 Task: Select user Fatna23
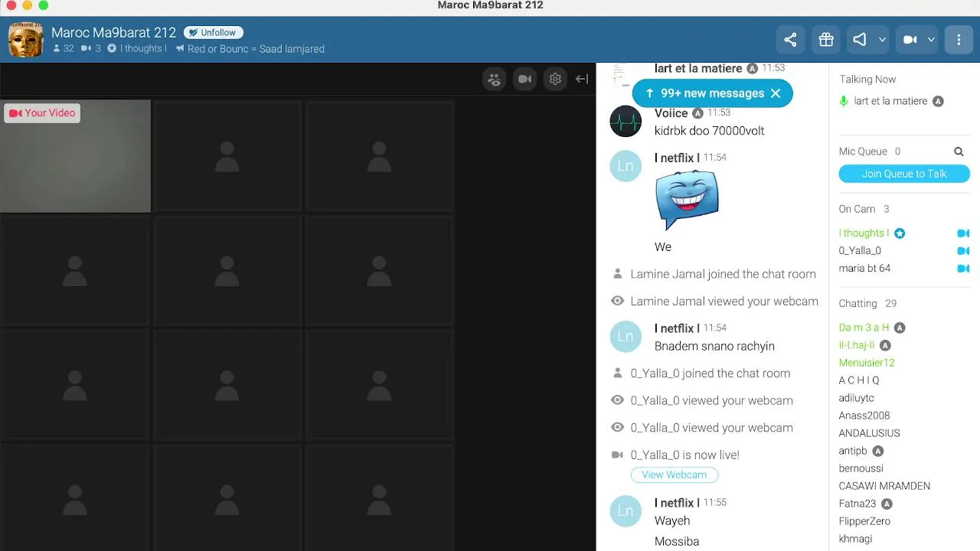click(x=857, y=504)
